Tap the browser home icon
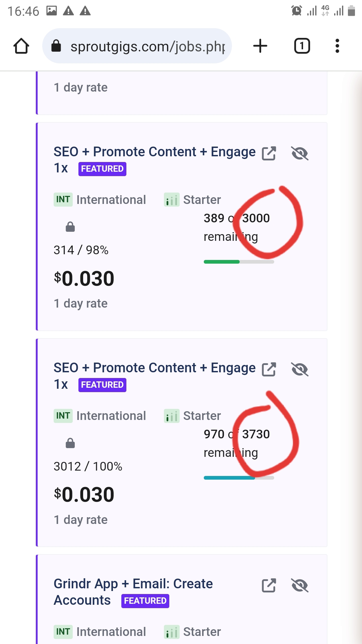This screenshot has height=644, width=362. pos(21,46)
